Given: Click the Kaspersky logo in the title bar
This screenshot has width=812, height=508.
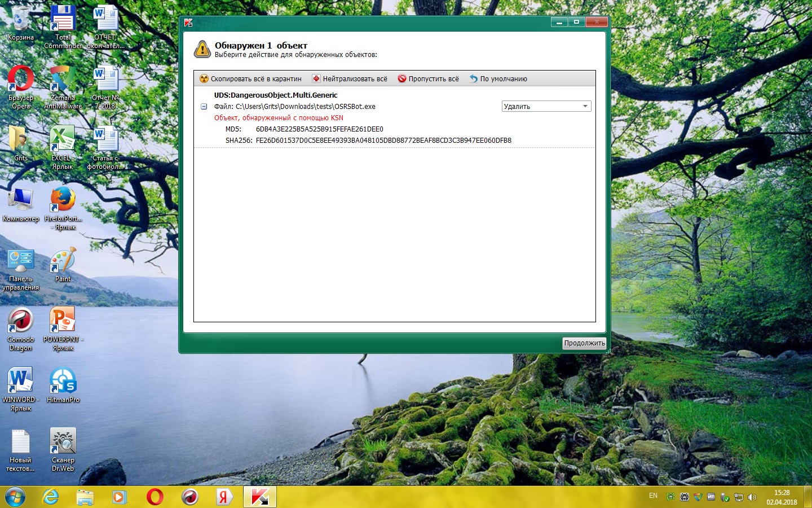Looking at the screenshot, I should click(188, 23).
